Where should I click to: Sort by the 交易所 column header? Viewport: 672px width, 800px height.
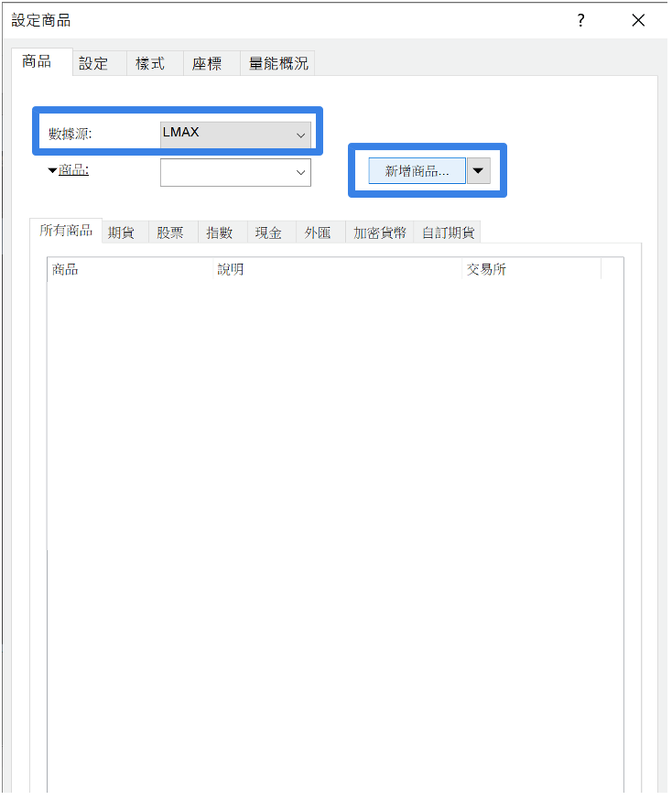(x=532, y=269)
